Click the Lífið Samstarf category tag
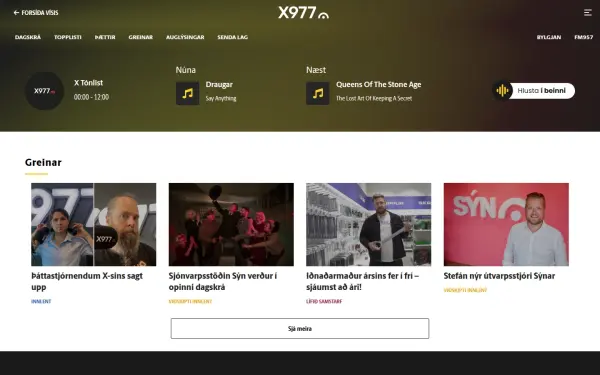600x375 pixels. pyautogui.click(x=324, y=302)
